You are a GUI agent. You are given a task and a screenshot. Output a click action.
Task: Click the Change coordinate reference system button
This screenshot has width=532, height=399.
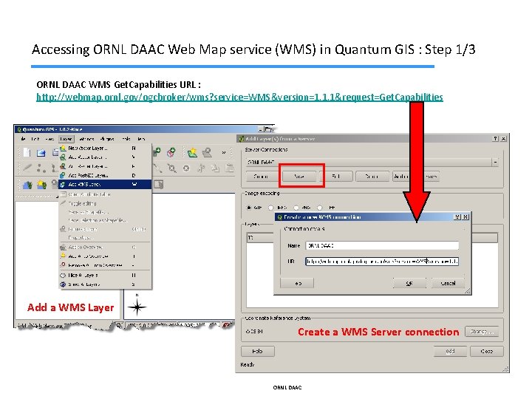(x=481, y=332)
